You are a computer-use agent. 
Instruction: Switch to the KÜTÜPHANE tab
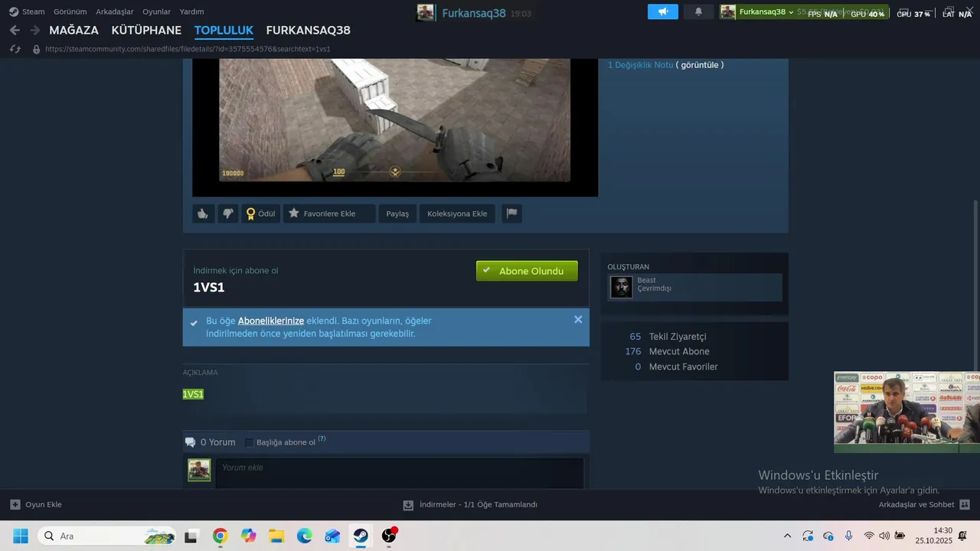146,31
